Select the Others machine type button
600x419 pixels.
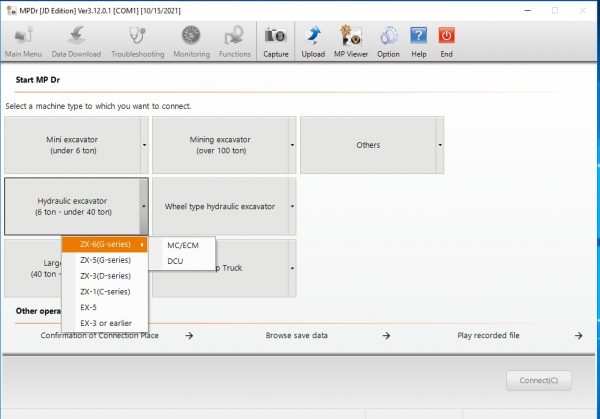(368, 145)
